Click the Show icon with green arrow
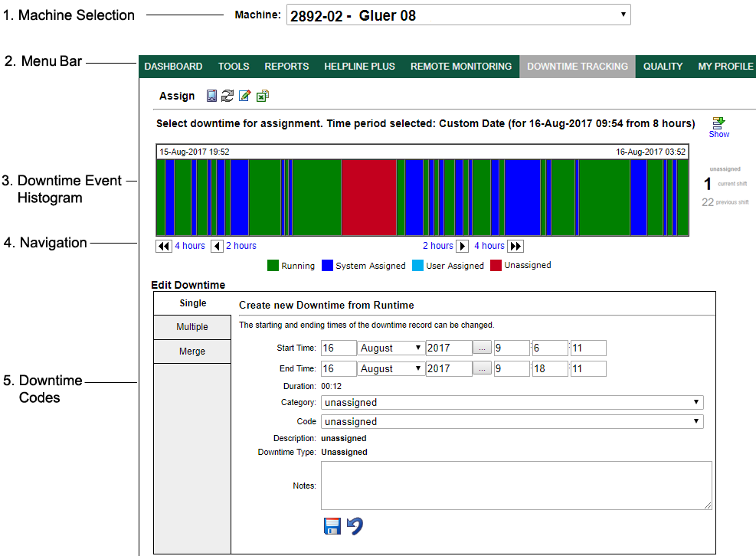 pyautogui.click(x=719, y=123)
